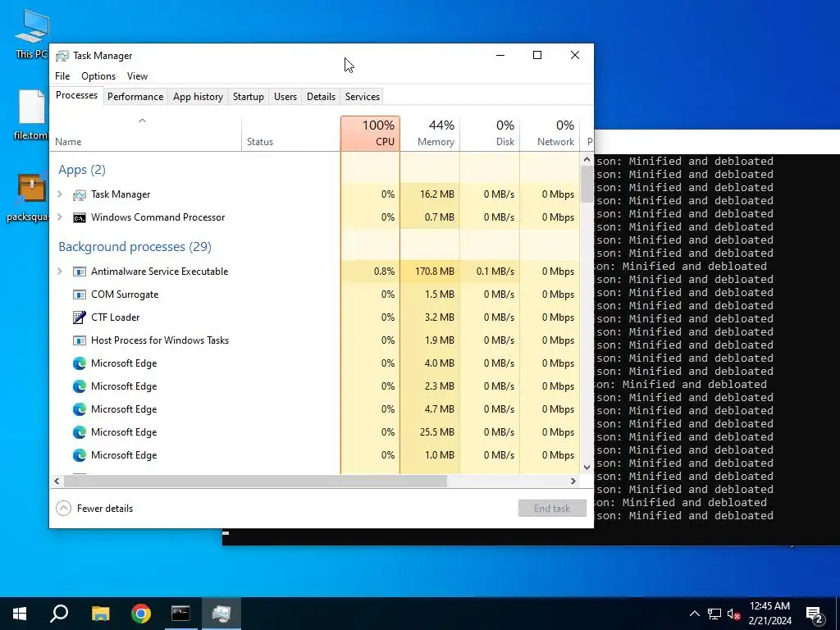This screenshot has height=630, width=840.
Task: Open the notification center icon
Action: (x=815, y=614)
